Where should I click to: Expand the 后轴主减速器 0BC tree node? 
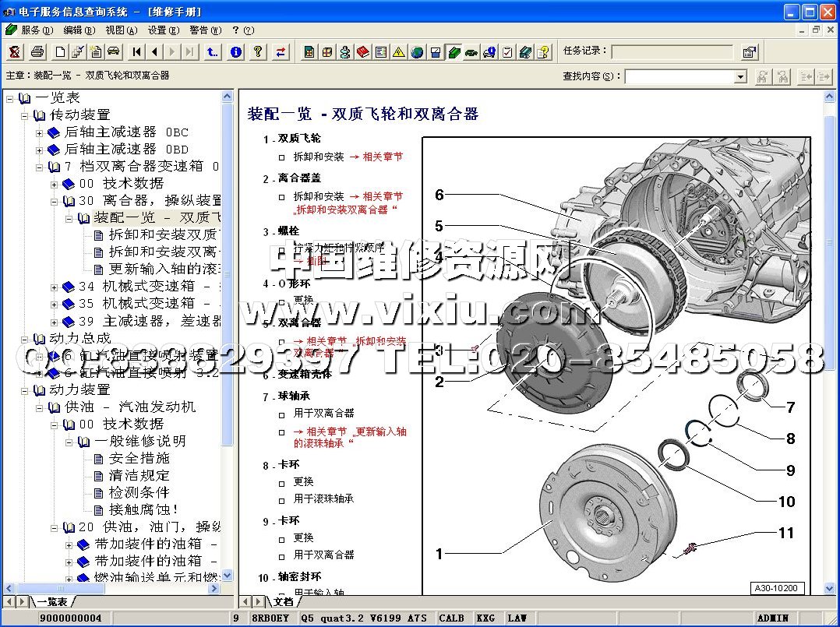[x=40, y=132]
